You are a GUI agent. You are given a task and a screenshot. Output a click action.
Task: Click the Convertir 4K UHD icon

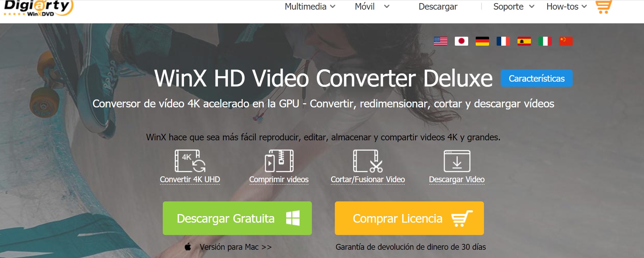190,161
